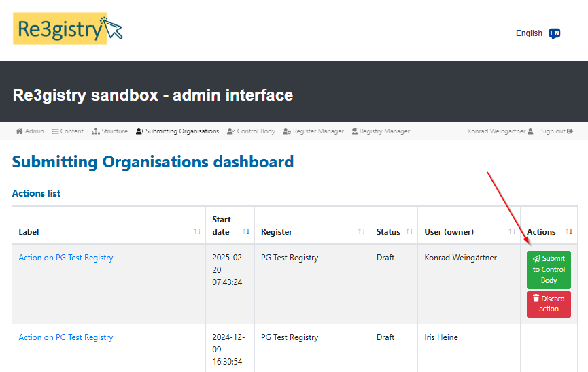Open the Control Body section

[251, 131]
